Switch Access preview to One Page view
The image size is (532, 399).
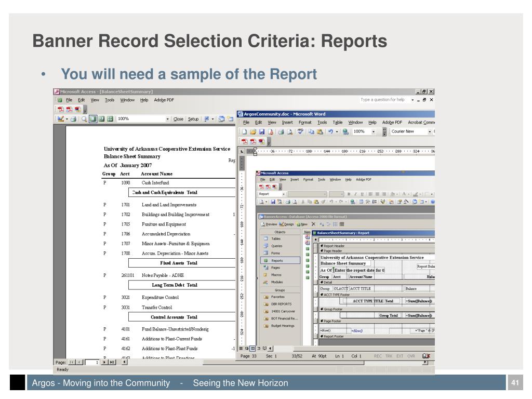pyautogui.click(x=92, y=119)
